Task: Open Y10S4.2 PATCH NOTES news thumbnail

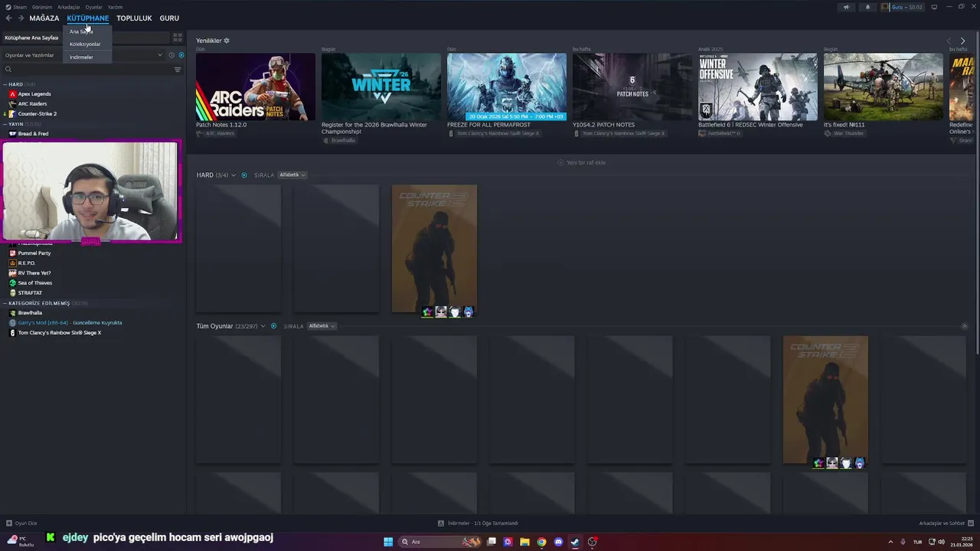Action: [632, 86]
